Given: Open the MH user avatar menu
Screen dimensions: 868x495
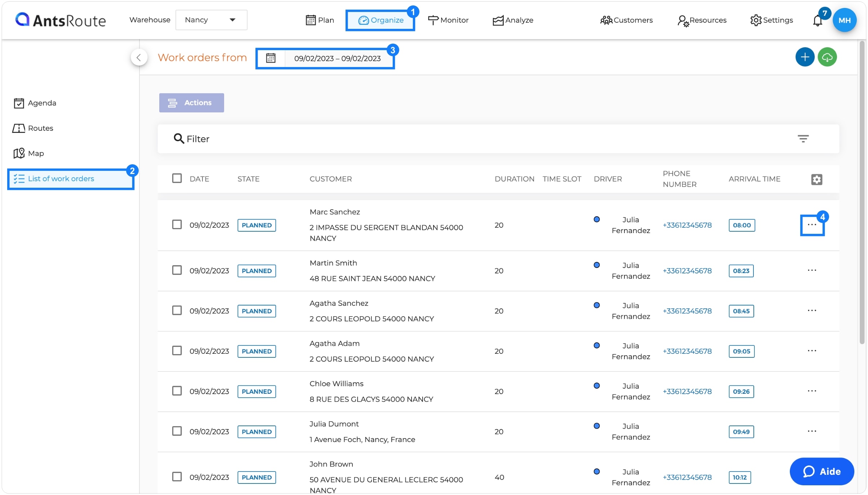Looking at the screenshot, I should point(844,20).
